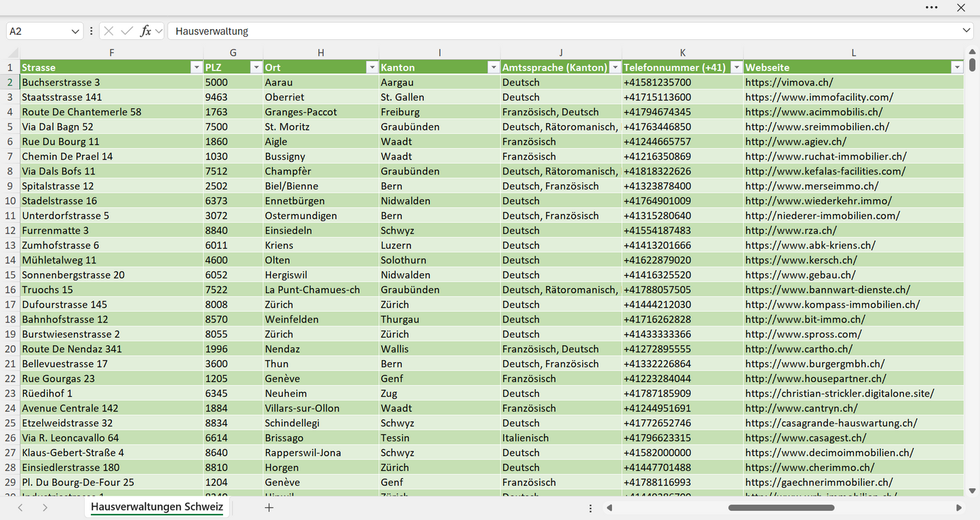Open the Amtssprache (Kanton) filter dropdown
Viewport: 980px width, 520px height.
tap(614, 67)
